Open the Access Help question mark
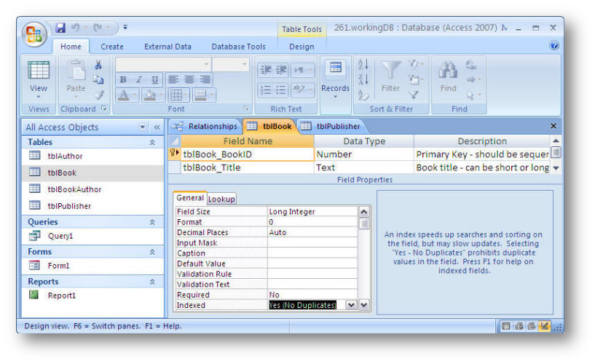595x364 pixels. [555, 46]
